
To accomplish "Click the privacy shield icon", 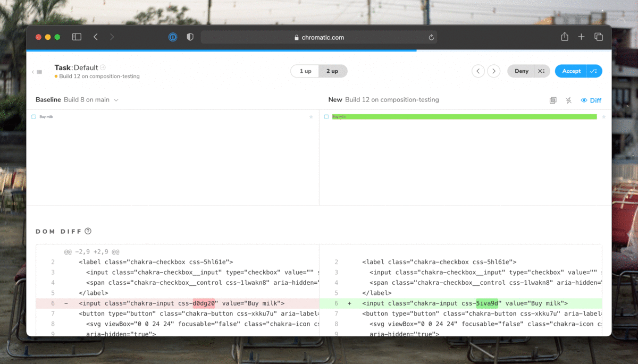I will pyautogui.click(x=190, y=37).
